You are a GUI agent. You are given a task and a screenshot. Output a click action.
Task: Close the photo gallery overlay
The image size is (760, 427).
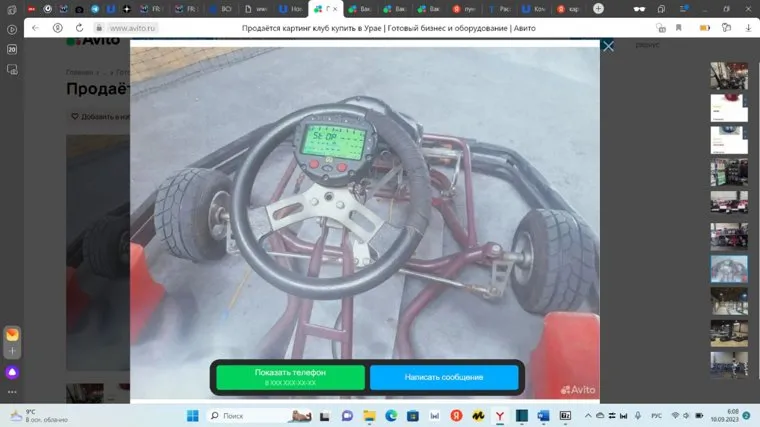coord(608,46)
